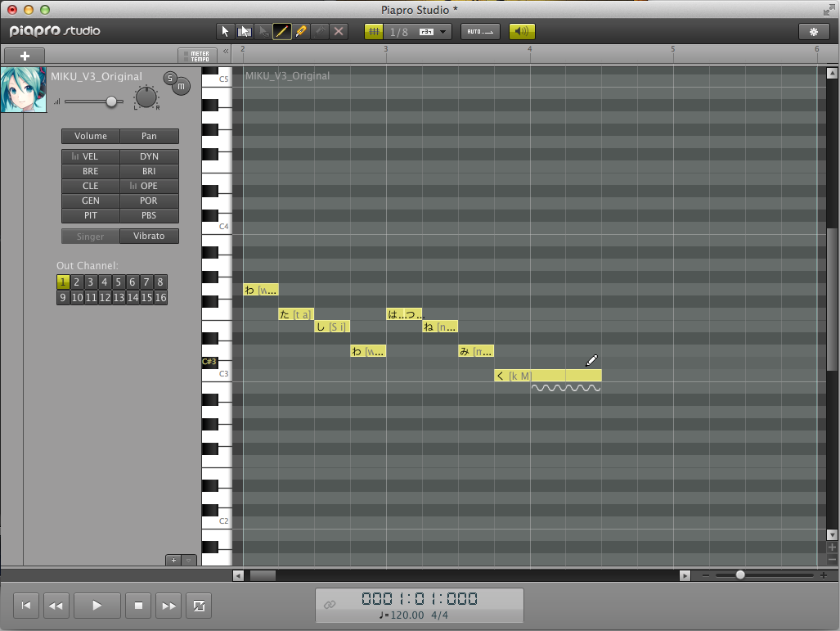
Task: Select output channel 9
Action: pos(63,298)
